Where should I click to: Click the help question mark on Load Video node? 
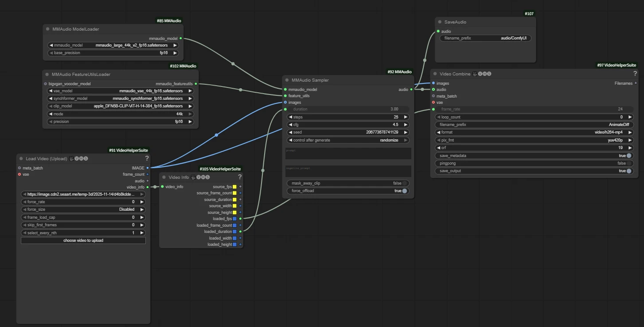point(147,158)
